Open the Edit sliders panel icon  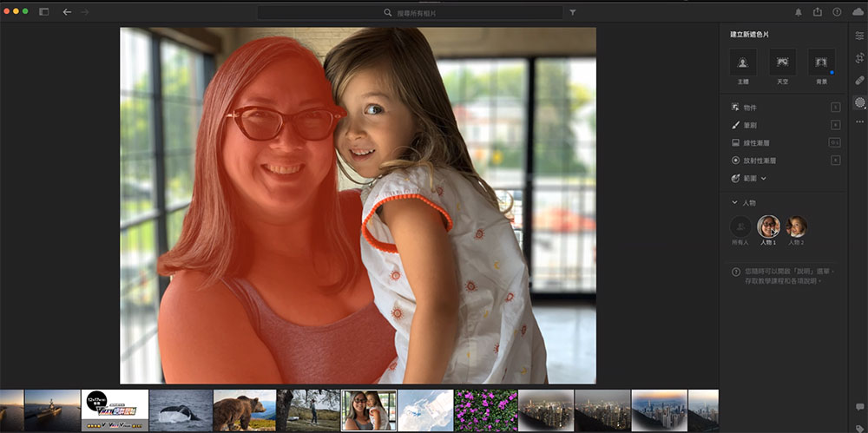click(x=859, y=36)
